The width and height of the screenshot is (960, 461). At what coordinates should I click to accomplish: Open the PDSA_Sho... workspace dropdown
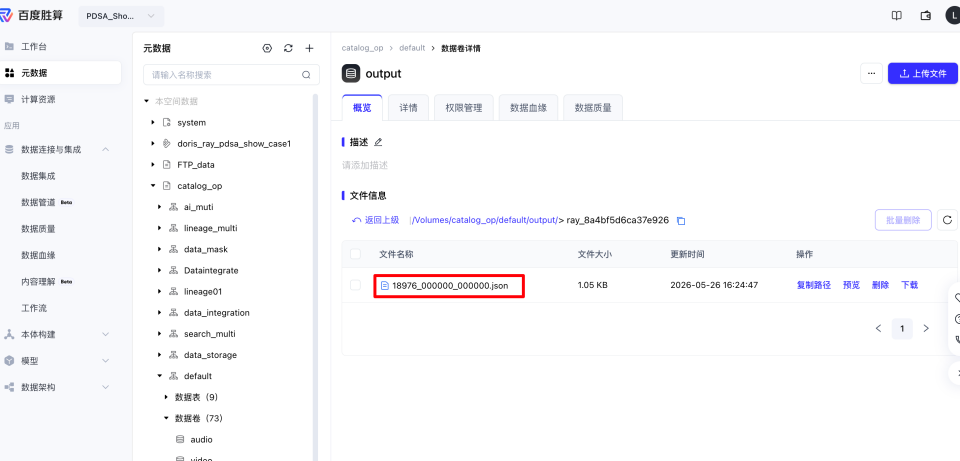pos(121,16)
